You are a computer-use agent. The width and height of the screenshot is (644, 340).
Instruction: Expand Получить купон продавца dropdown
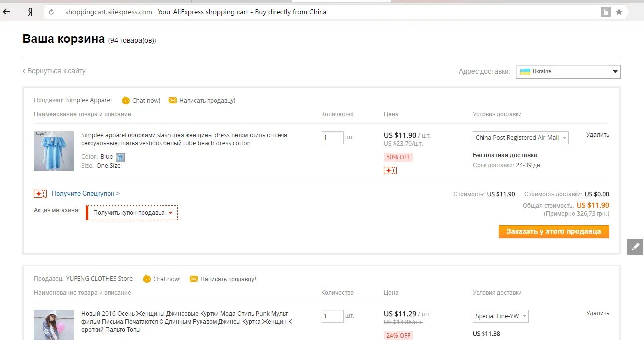click(132, 213)
